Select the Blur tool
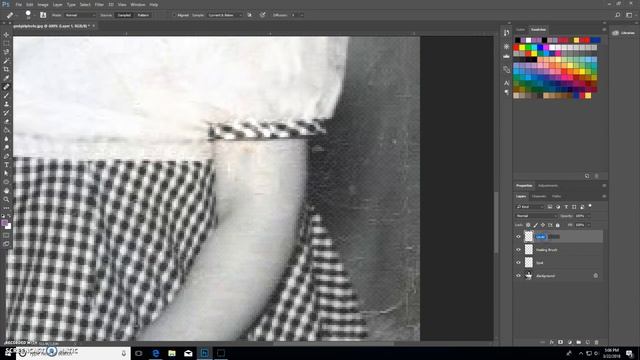Viewport: 640px width, 360px height. 6,139
